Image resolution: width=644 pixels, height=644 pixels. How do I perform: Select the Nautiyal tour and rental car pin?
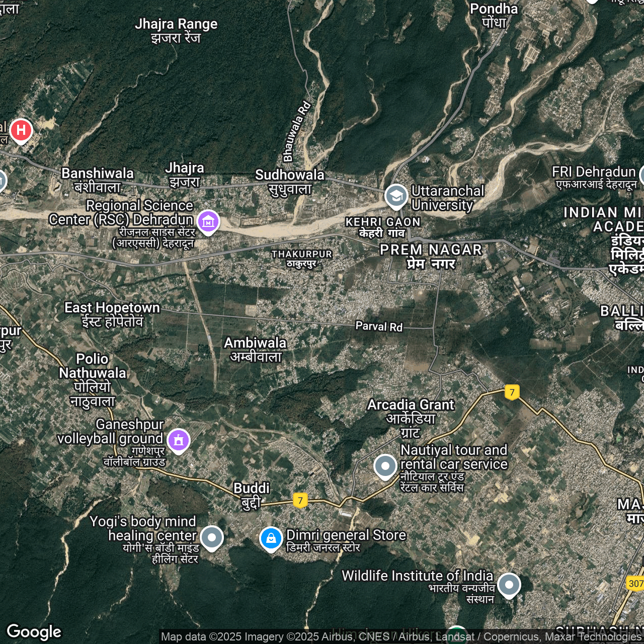point(385,466)
